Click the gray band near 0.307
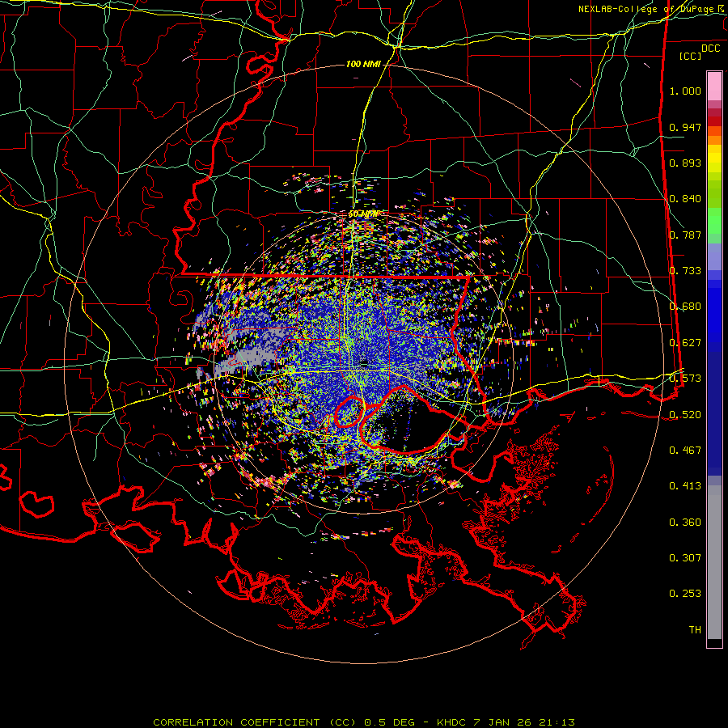This screenshot has height=728, width=728. 714,562
